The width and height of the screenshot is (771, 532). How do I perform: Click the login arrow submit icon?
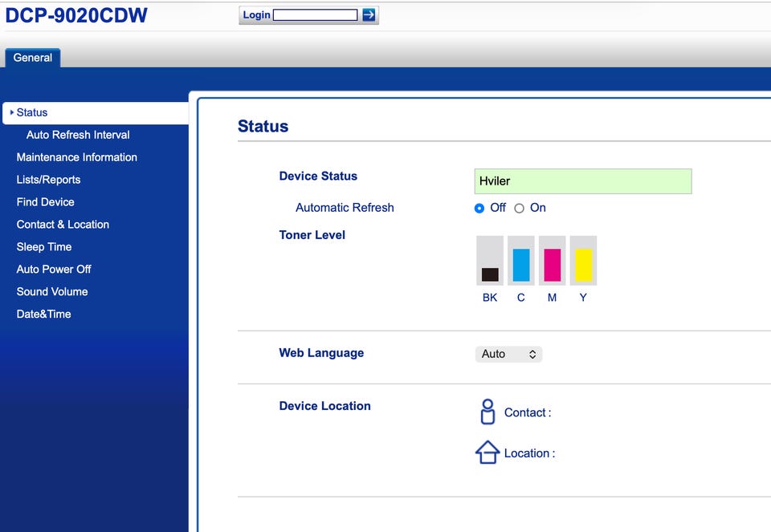point(369,14)
